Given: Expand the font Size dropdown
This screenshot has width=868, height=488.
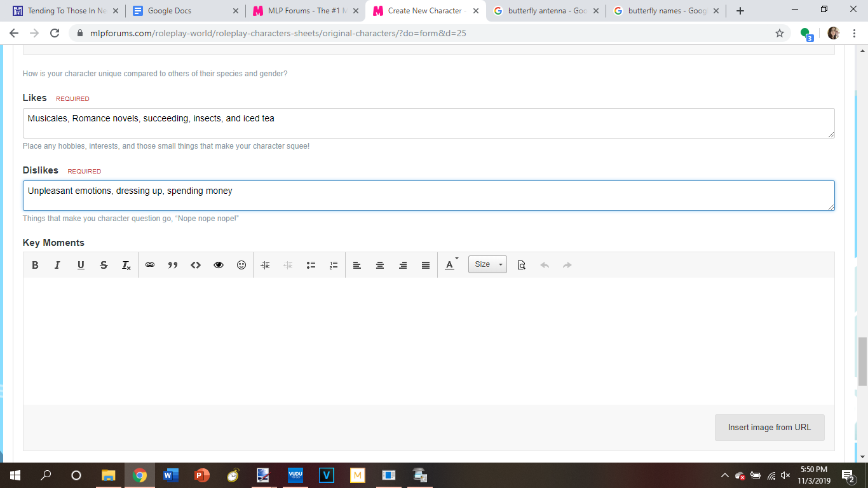Looking at the screenshot, I should pyautogui.click(x=487, y=264).
